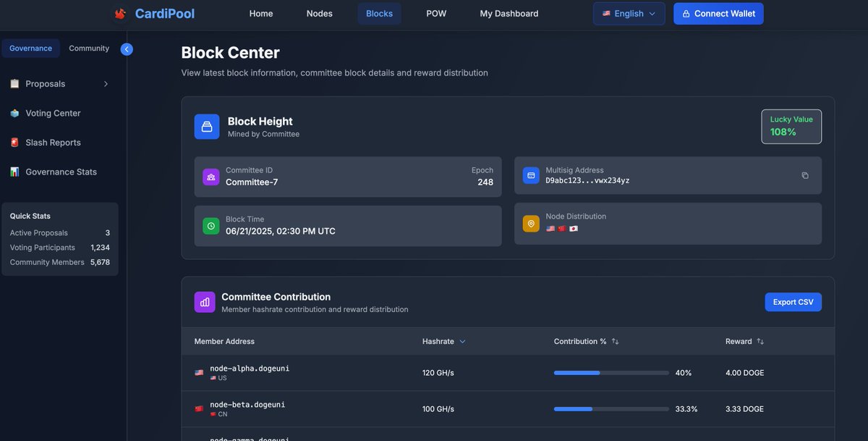Click the Member Address column header
The image size is (868, 441).
coord(224,341)
